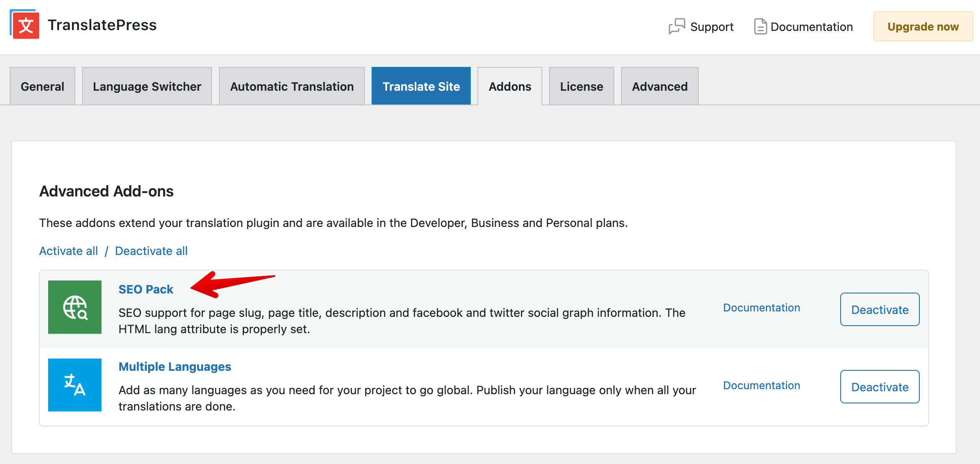The width and height of the screenshot is (980, 464).
Task: Open the SEO Pack addon link
Action: (146, 289)
